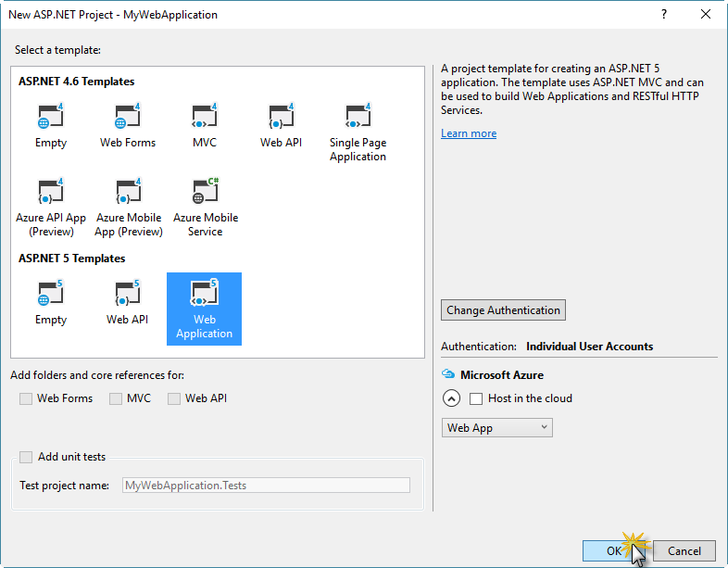Viewport: 728px width, 568px height.
Task: Enable the Host in the cloud checkbox
Action: click(476, 398)
